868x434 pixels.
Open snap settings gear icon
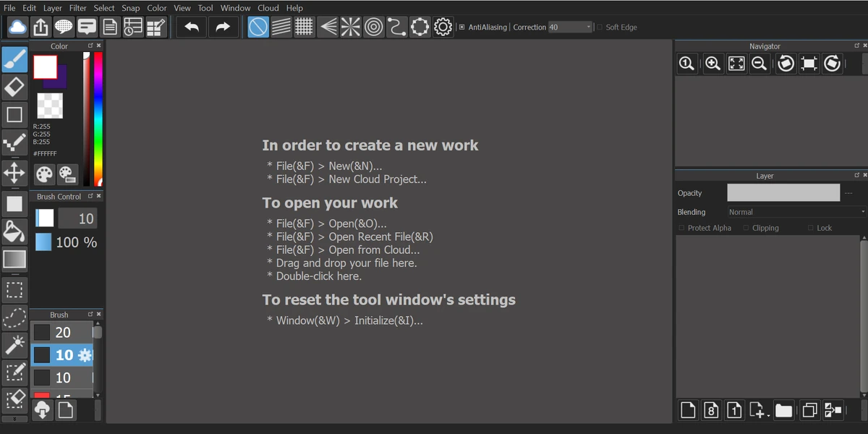pyautogui.click(x=443, y=27)
